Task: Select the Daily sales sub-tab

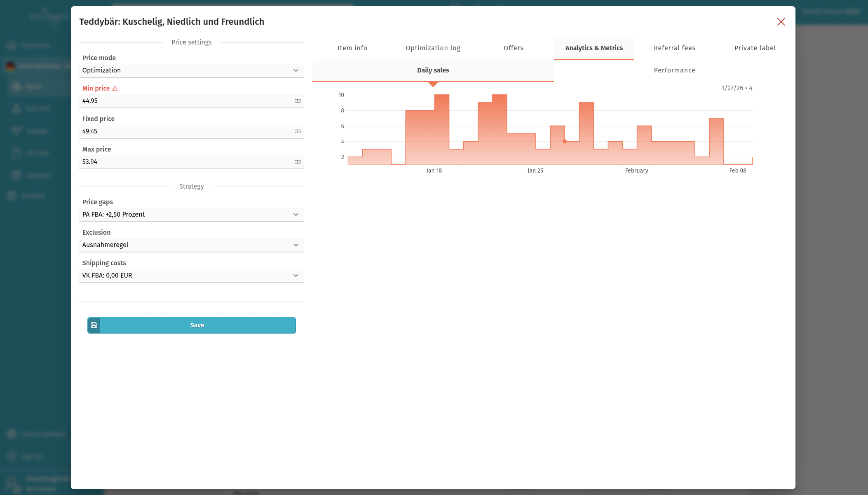Action: [433, 70]
